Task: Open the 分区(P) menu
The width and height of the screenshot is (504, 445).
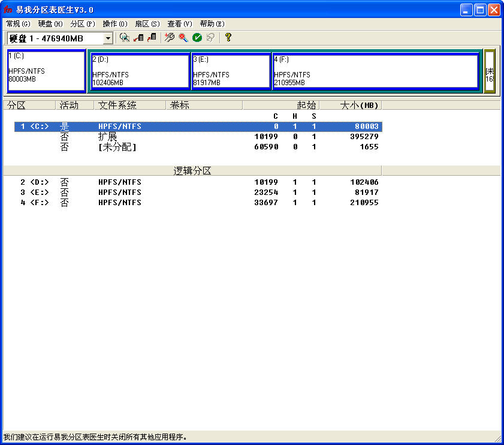Action: 82,24
